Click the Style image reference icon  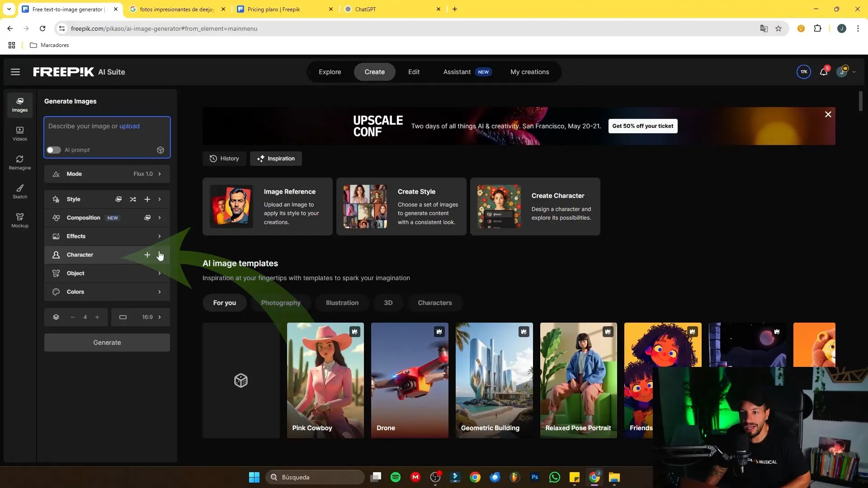click(x=118, y=199)
